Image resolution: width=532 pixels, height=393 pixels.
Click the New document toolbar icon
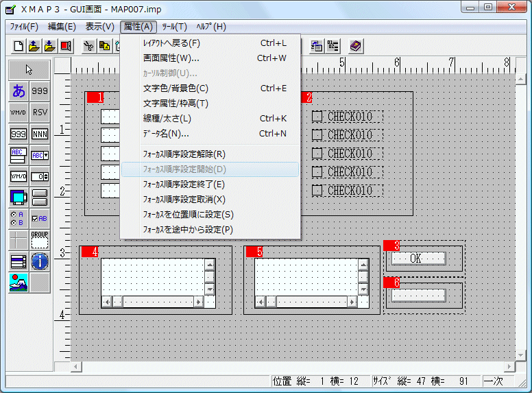point(19,46)
